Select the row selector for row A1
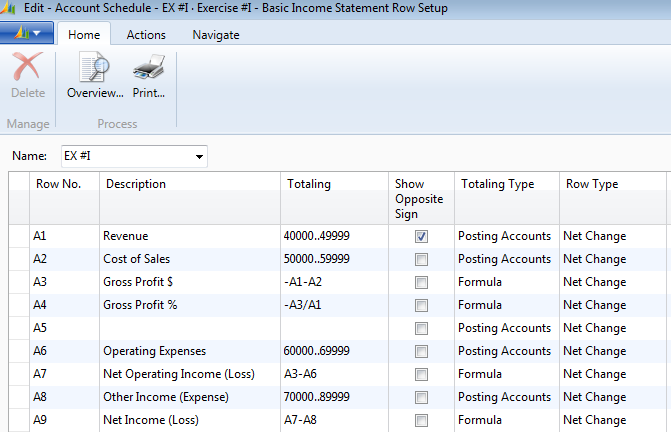This screenshot has width=671, height=432. tap(17, 236)
